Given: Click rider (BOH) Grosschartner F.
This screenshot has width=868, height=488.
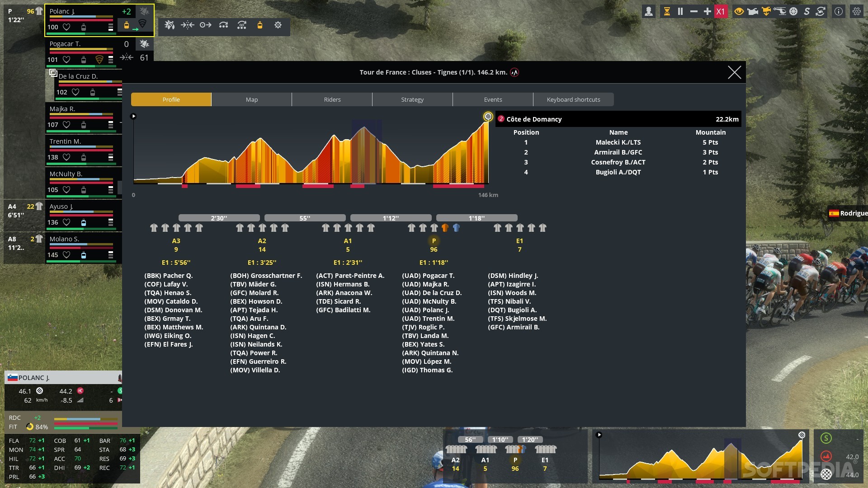Looking at the screenshot, I should pyautogui.click(x=266, y=276).
